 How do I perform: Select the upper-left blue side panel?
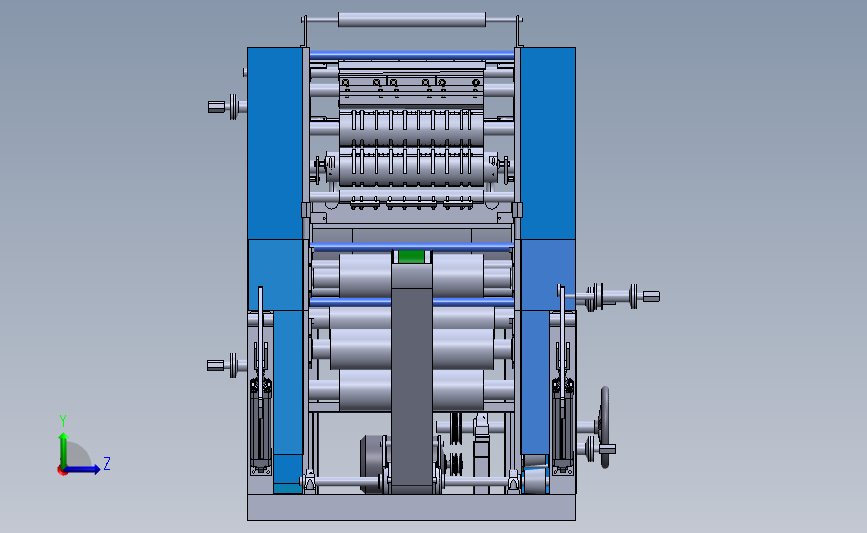coord(275,143)
